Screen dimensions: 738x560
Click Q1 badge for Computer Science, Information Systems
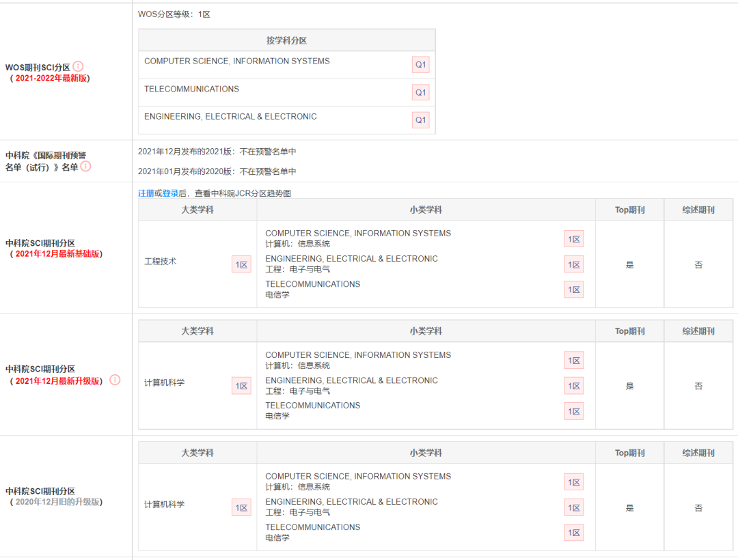tap(420, 65)
